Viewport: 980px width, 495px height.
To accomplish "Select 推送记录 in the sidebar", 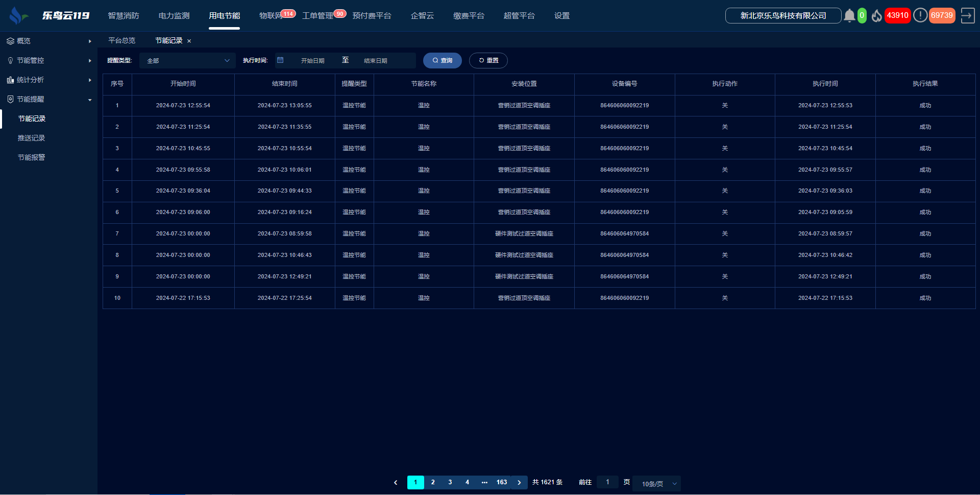I will coord(32,138).
